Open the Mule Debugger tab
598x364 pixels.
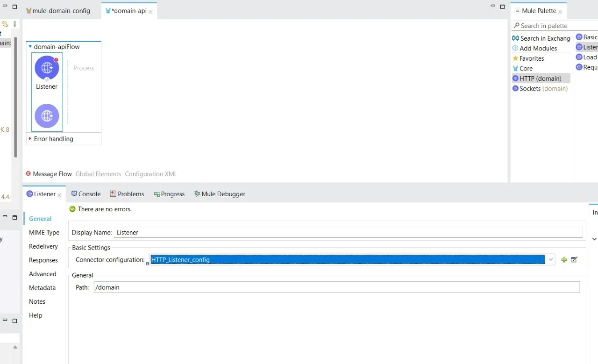[x=220, y=194]
